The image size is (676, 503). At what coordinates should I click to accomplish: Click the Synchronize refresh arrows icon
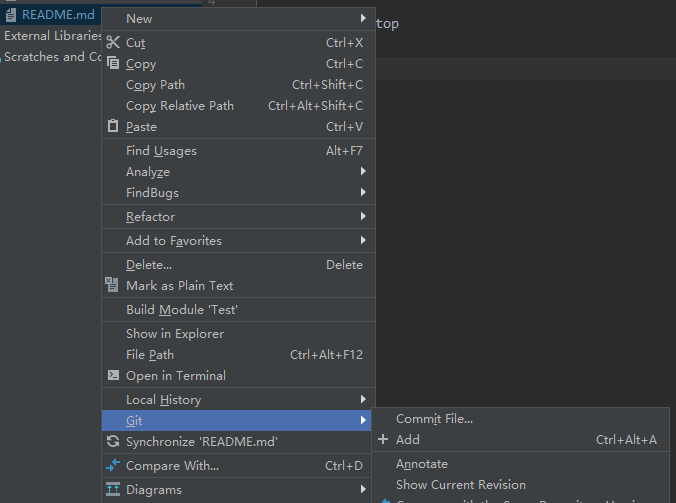113,441
